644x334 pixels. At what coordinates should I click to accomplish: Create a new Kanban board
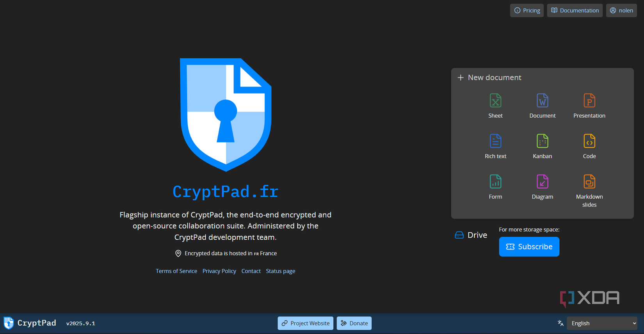point(542,147)
